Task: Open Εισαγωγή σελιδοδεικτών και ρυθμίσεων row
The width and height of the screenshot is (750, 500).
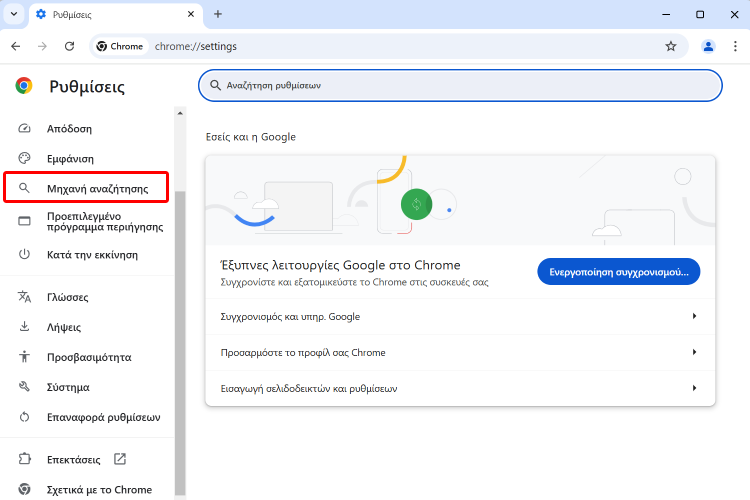Action: point(460,388)
